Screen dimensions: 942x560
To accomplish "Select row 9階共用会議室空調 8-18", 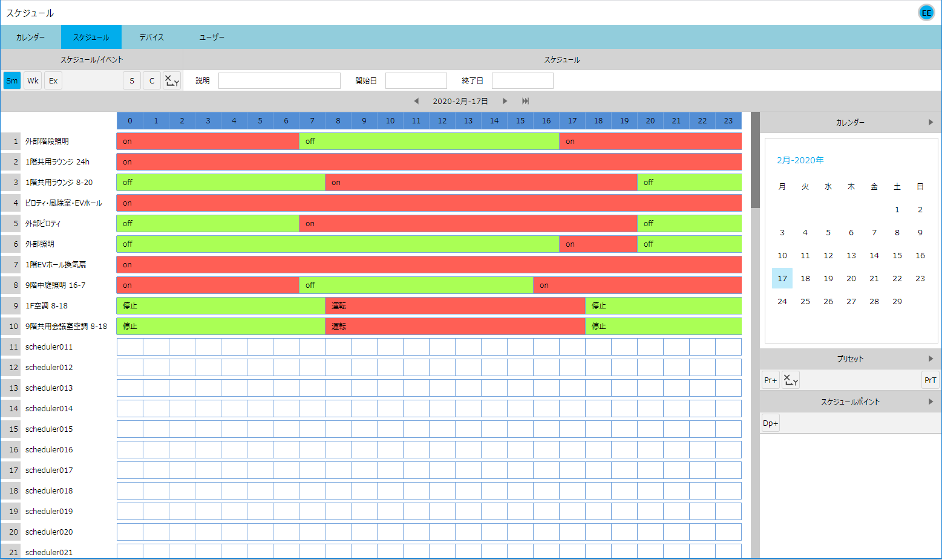I will pos(67,326).
